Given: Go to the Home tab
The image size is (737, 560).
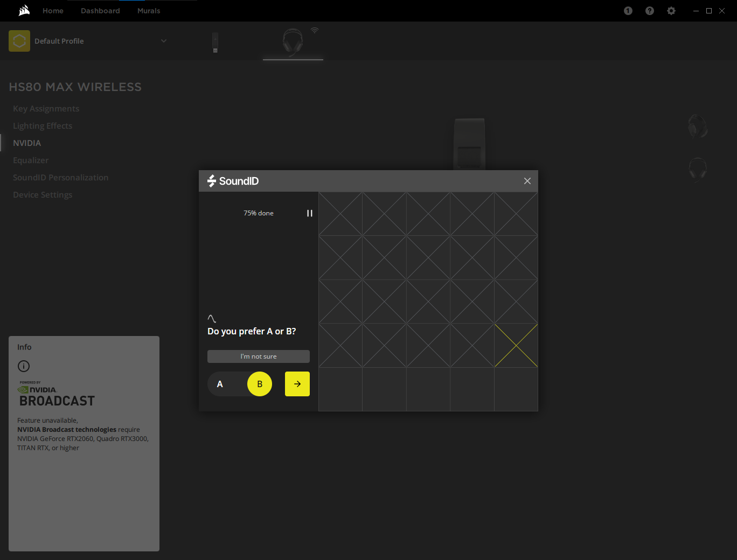Looking at the screenshot, I should tap(53, 11).
